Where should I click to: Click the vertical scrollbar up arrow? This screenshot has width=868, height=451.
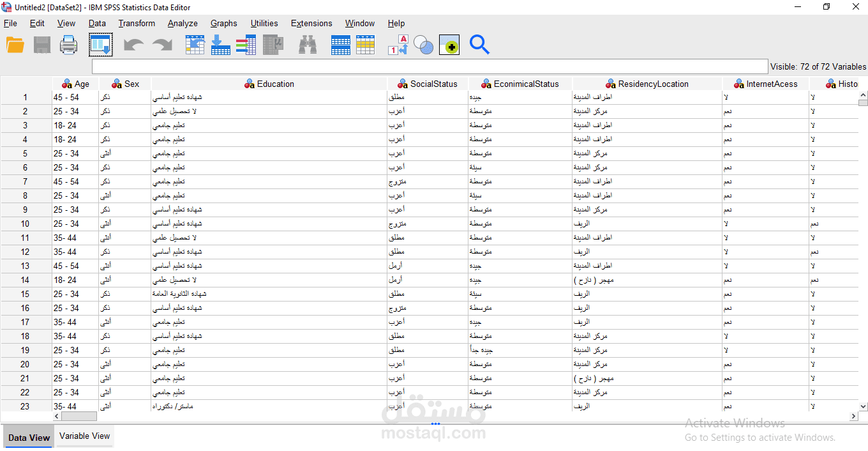click(863, 94)
